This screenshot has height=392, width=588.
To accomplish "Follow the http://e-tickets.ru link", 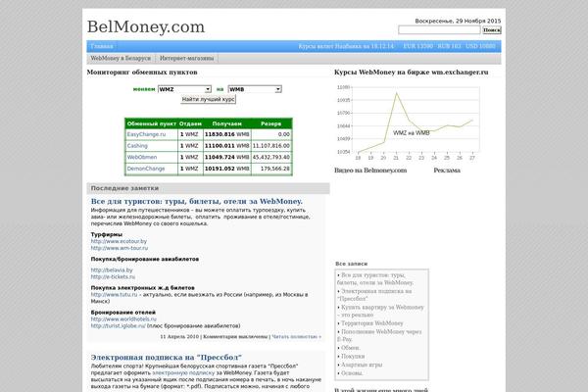I will [113, 276].
